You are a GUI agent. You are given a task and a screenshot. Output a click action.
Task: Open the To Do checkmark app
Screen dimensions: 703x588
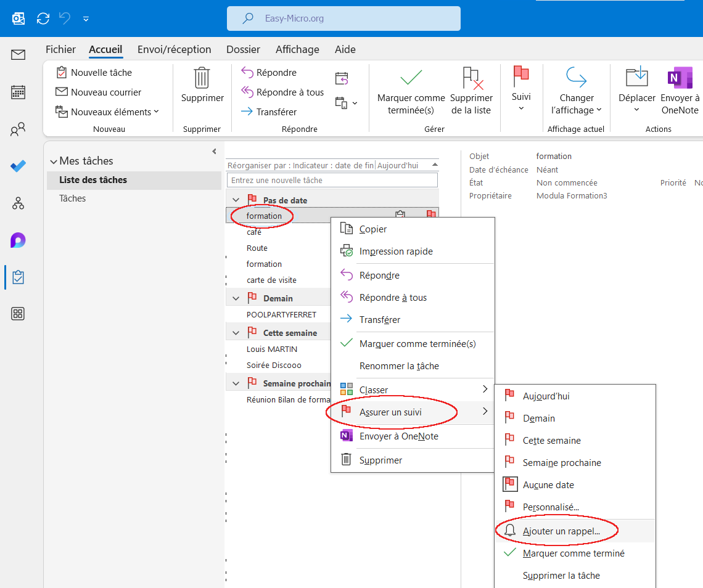coord(18,166)
